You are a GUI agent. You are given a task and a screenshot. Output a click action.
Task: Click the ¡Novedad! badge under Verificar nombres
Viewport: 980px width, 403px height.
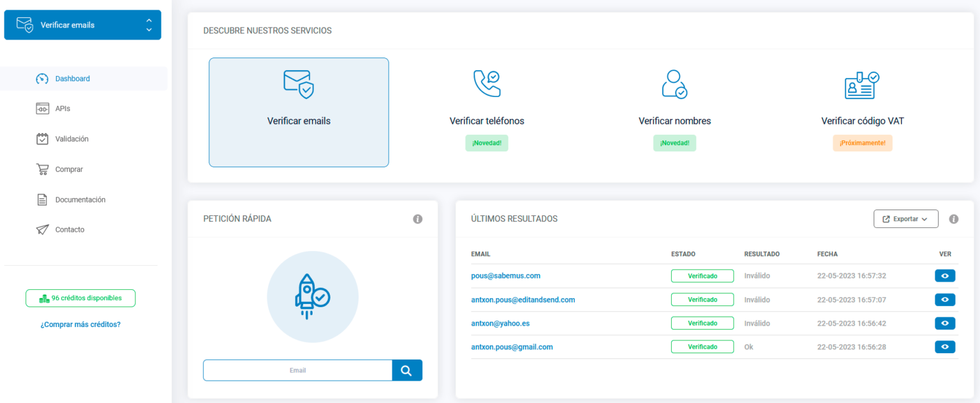[674, 143]
